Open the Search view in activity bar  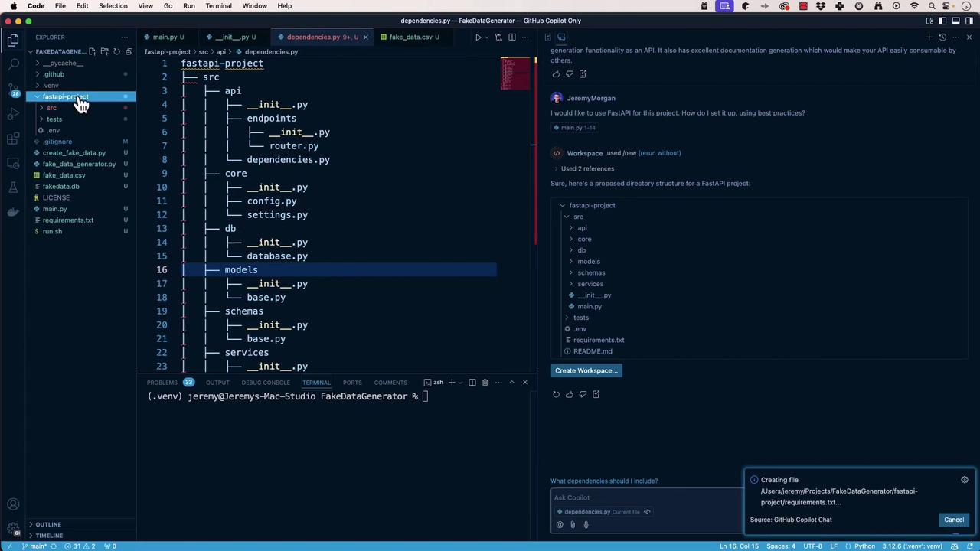point(13,65)
